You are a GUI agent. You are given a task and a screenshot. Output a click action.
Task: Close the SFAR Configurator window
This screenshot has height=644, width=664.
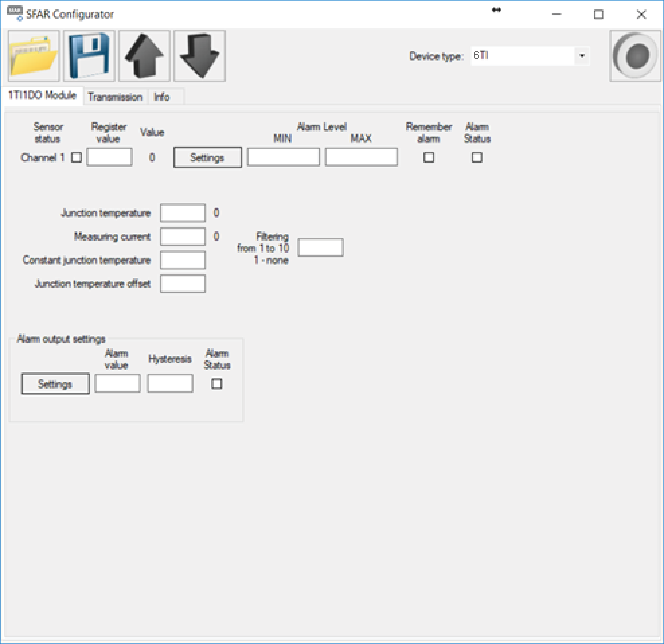click(x=641, y=14)
